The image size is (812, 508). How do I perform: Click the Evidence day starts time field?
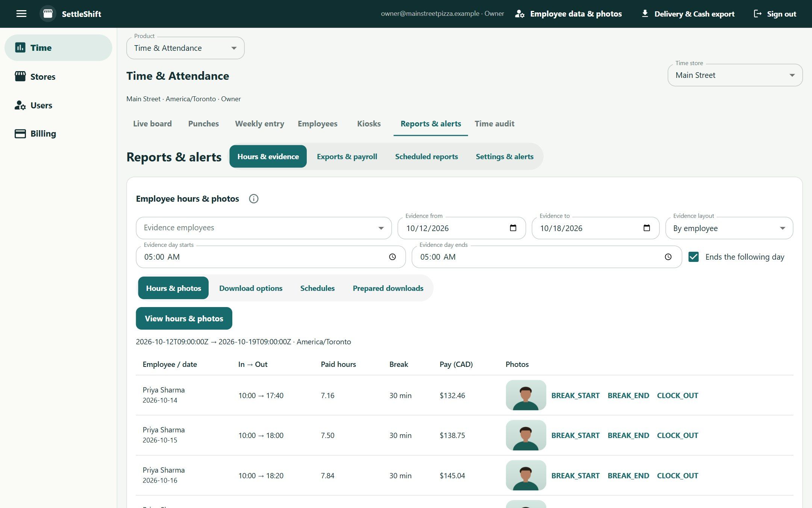pyautogui.click(x=271, y=257)
